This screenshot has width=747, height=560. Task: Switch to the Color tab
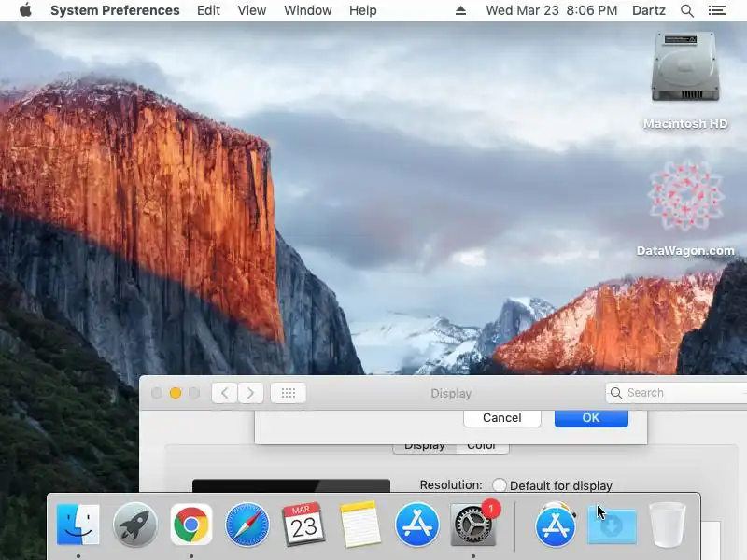pyautogui.click(x=482, y=447)
